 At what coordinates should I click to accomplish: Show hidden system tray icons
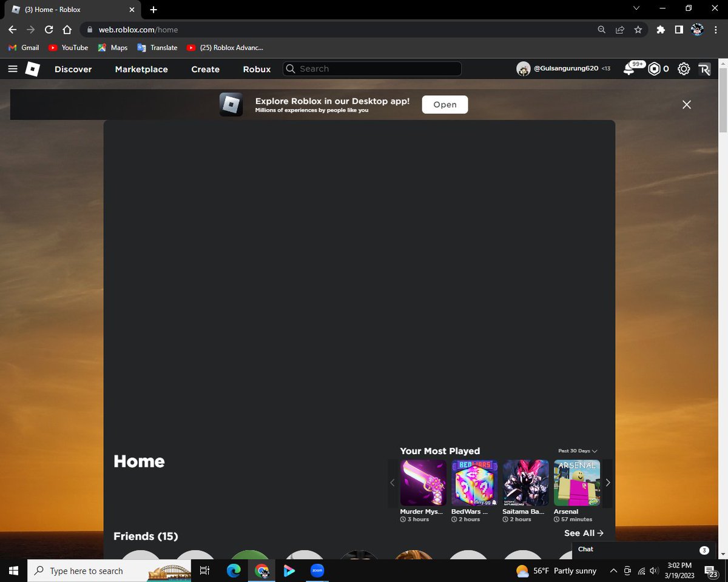pyautogui.click(x=613, y=570)
